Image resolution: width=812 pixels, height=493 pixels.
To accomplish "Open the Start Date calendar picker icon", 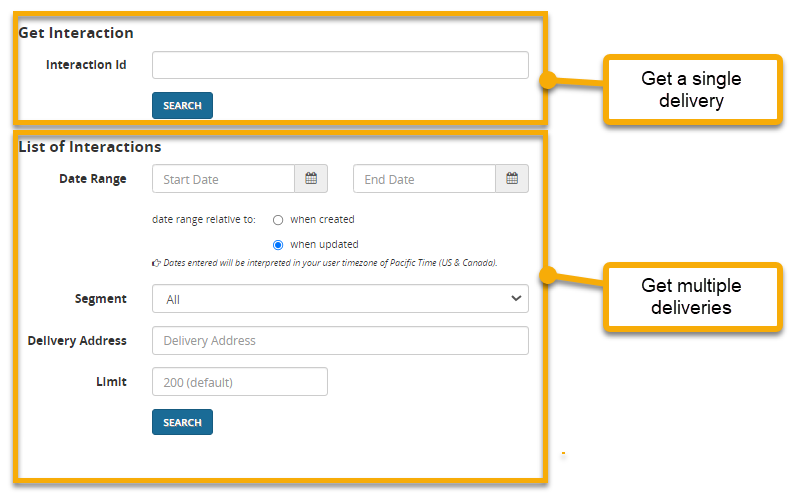I will click(x=311, y=179).
